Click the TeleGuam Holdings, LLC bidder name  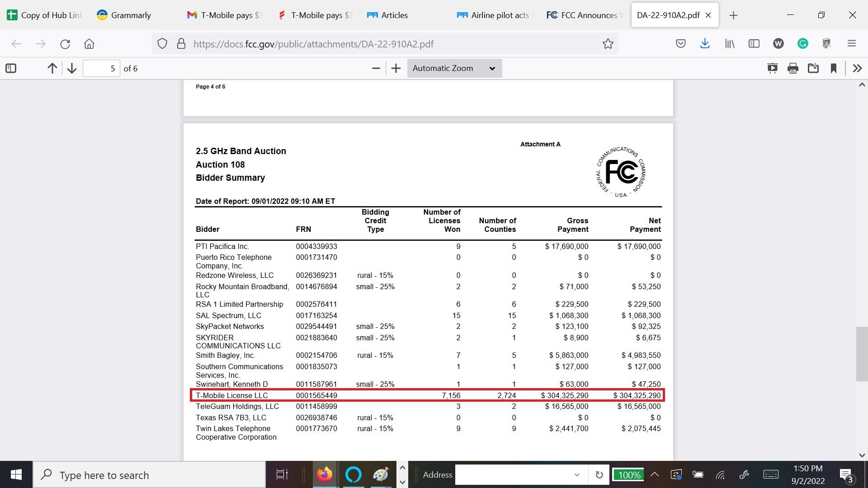(x=237, y=407)
